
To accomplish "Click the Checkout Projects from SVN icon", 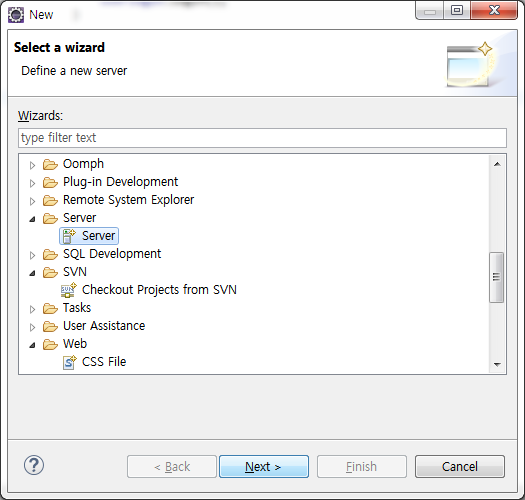I will [69, 290].
